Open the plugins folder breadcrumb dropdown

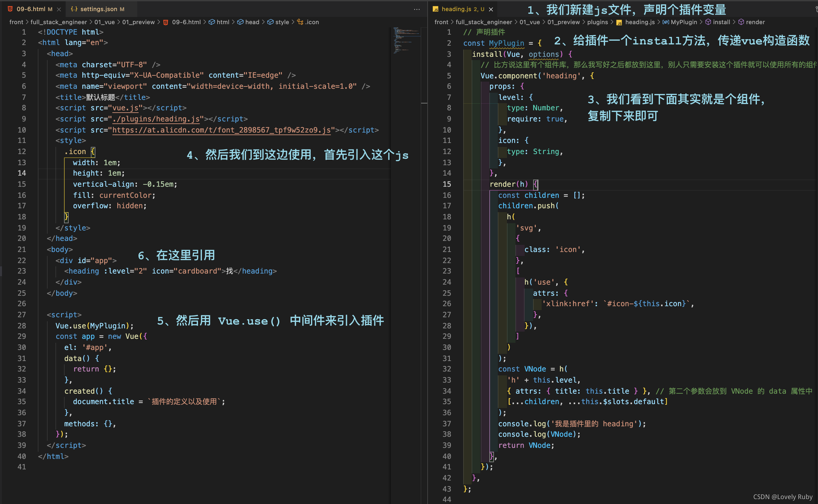point(597,22)
